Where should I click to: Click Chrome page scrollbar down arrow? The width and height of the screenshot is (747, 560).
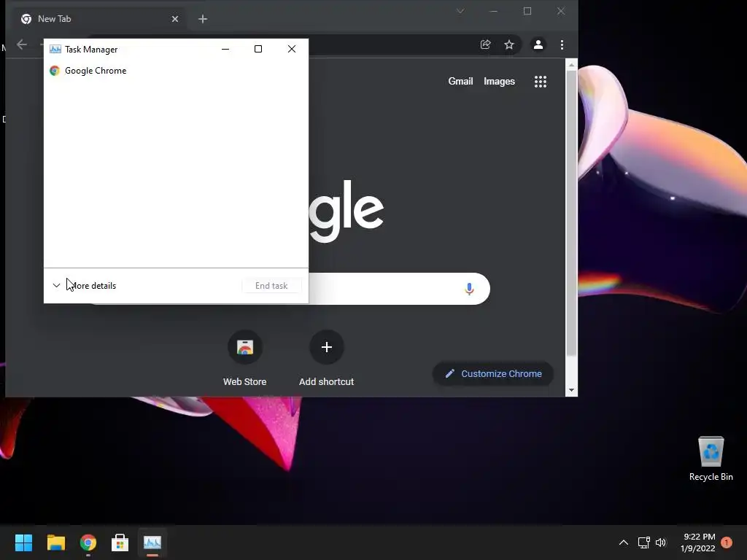[x=571, y=391]
